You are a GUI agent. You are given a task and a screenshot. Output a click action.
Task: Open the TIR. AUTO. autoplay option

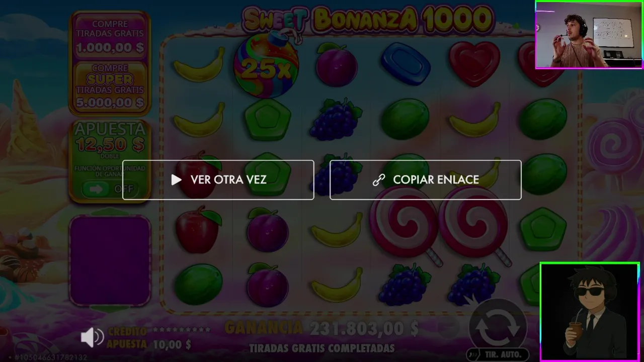click(x=498, y=355)
